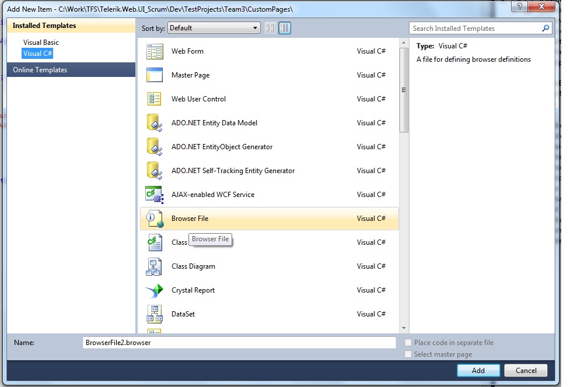The height and width of the screenshot is (387, 588).
Task: Choose the Class Diagram icon
Action: click(x=154, y=266)
